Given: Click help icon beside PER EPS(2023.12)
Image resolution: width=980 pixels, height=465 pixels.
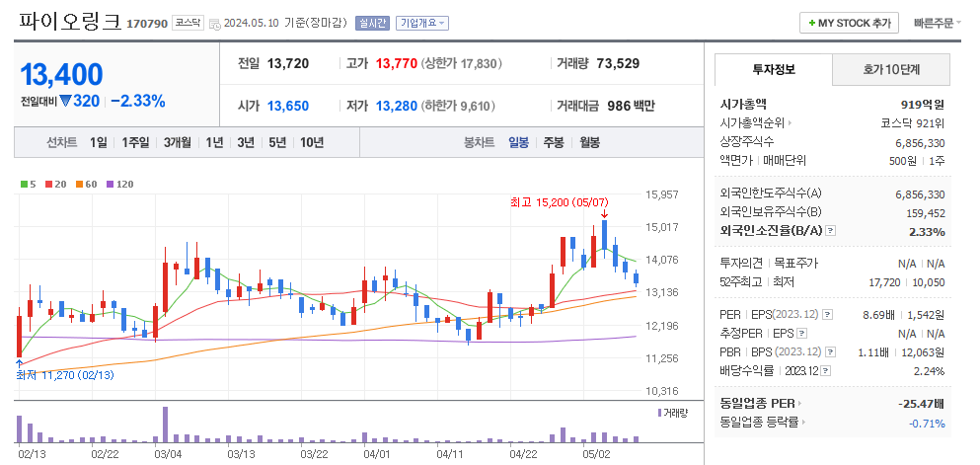Looking at the screenshot, I should coord(827,314).
